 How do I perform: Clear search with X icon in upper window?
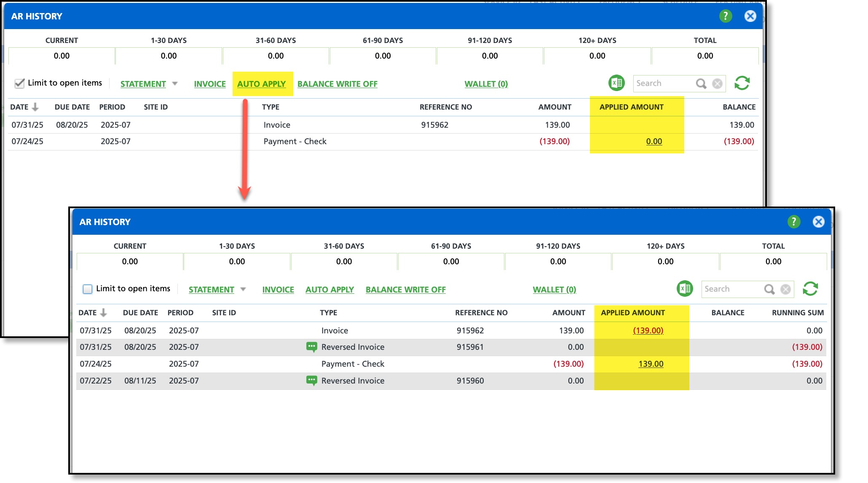coord(717,83)
